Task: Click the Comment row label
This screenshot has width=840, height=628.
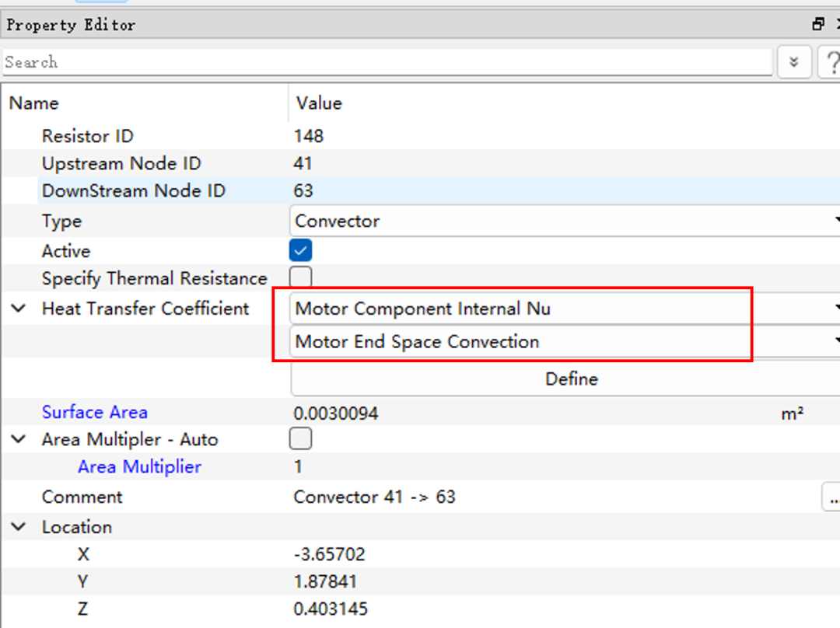Action: pos(82,497)
